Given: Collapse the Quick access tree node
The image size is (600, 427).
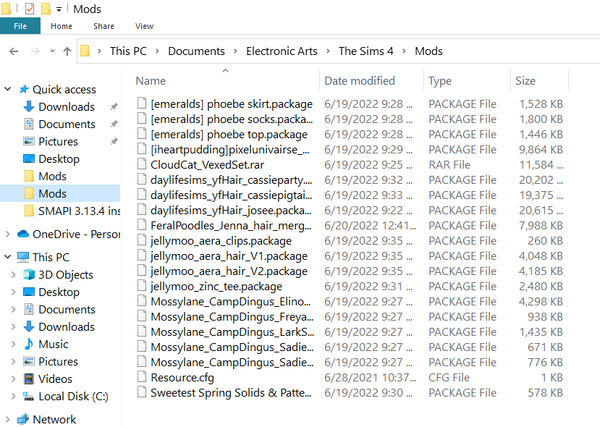Looking at the screenshot, I should point(7,89).
